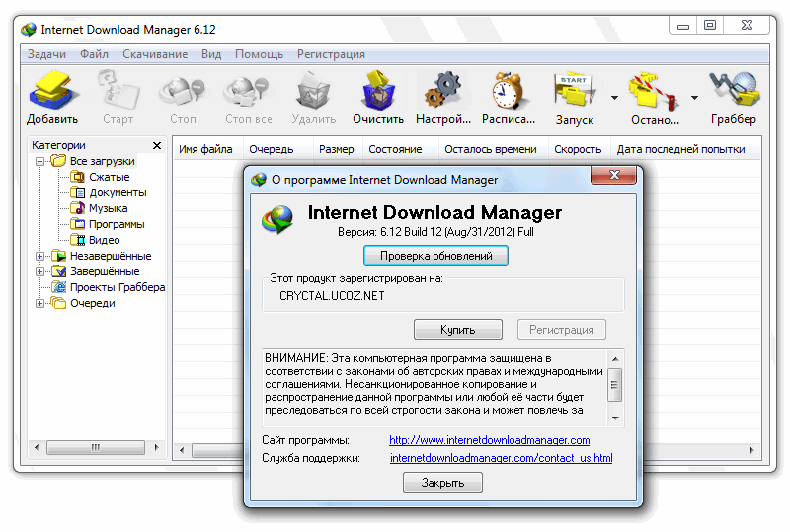Click the Очистить toolbar icon
This screenshot has height=532, width=790.
click(x=378, y=91)
